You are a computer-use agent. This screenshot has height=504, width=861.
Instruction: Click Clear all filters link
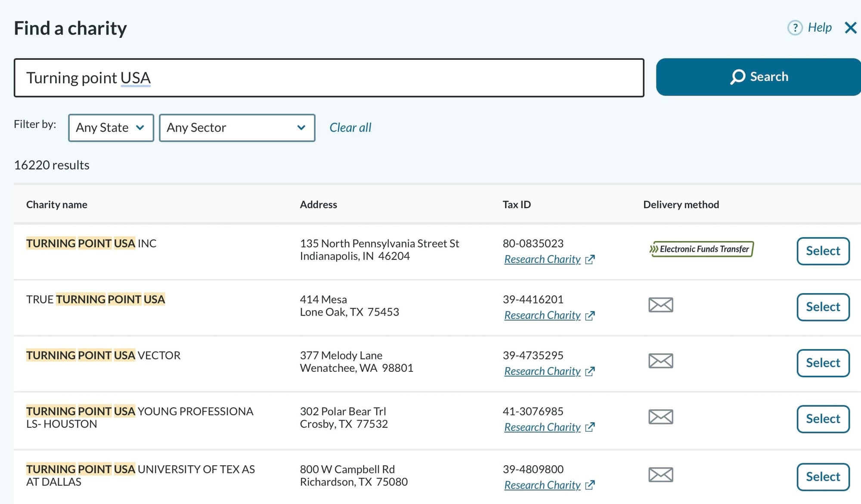pos(350,128)
